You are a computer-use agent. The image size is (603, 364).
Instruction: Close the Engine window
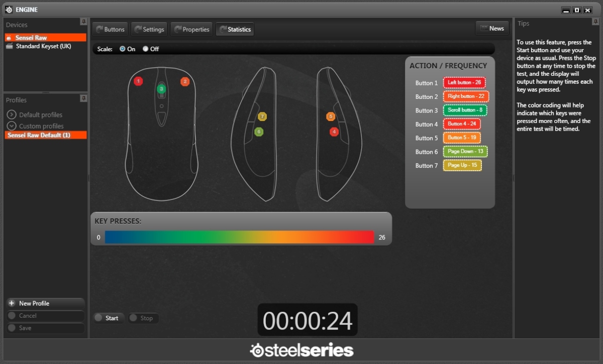click(587, 10)
